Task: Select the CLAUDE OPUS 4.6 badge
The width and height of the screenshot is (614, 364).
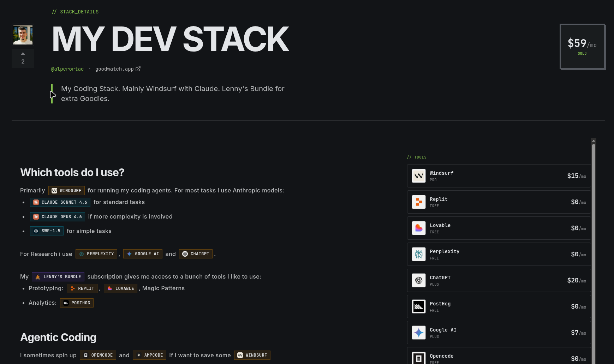Action: click(x=57, y=216)
